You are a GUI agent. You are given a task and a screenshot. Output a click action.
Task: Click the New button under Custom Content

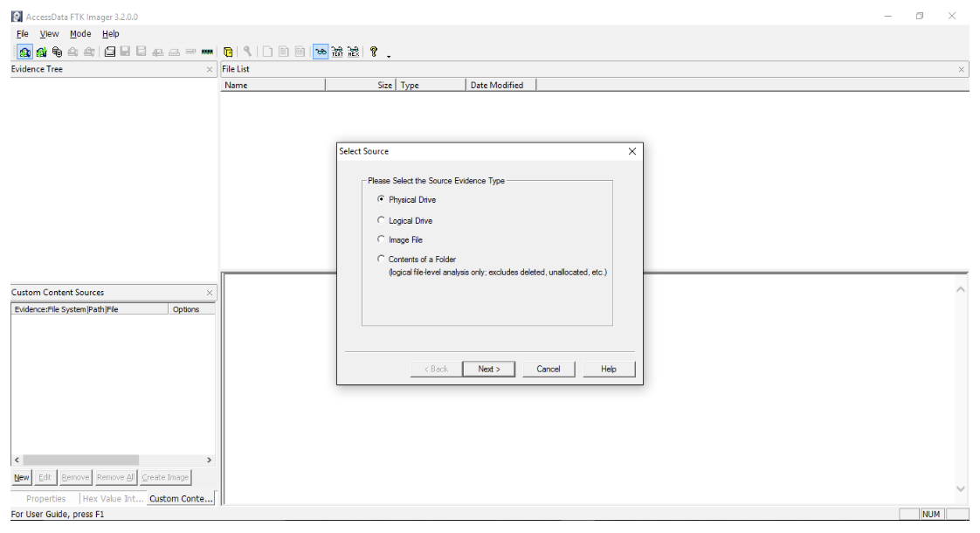[x=21, y=477]
